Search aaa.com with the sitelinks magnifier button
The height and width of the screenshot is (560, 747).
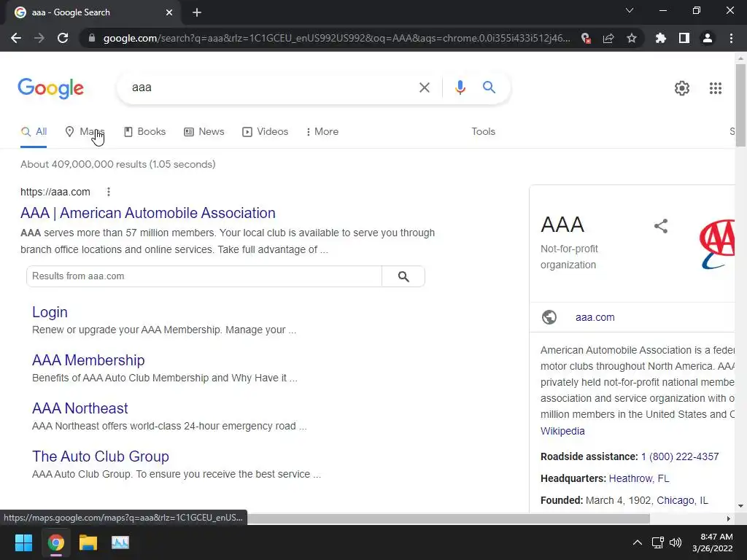pyautogui.click(x=403, y=276)
